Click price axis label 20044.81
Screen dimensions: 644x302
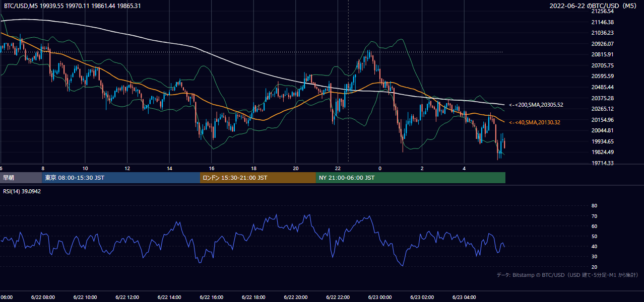tap(603, 130)
